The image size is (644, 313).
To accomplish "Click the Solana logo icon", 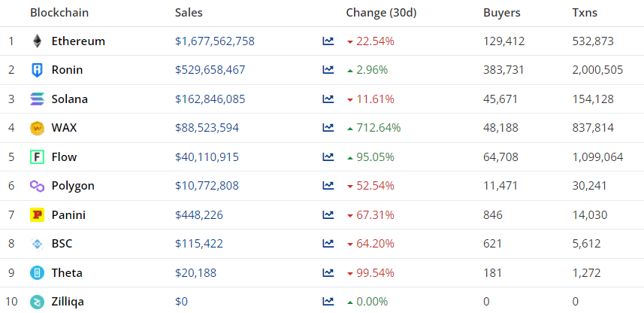I will pos(37,99).
